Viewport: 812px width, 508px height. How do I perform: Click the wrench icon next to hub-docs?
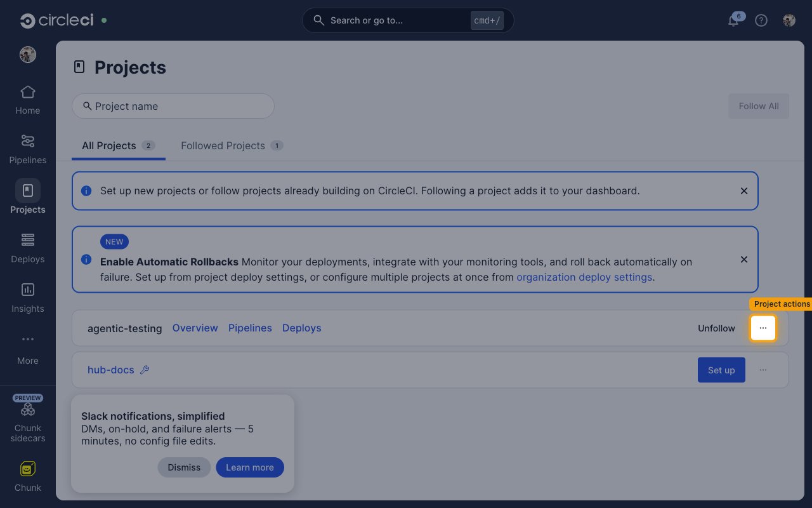point(145,370)
